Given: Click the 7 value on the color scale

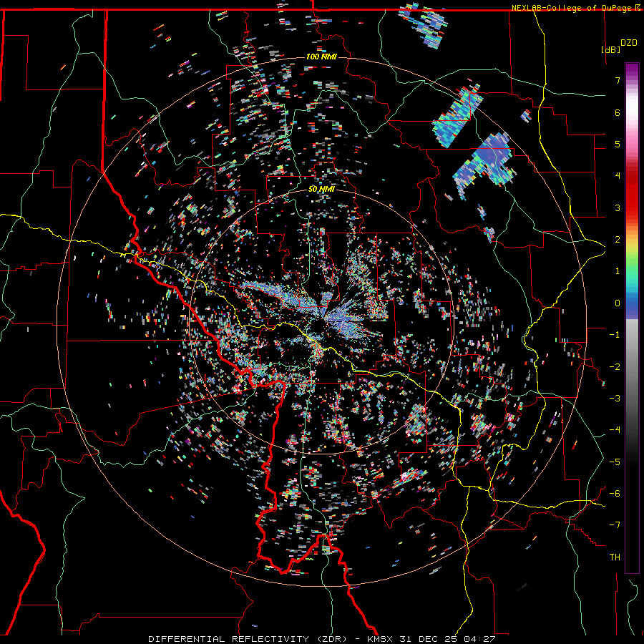Looking at the screenshot, I should tap(618, 80).
